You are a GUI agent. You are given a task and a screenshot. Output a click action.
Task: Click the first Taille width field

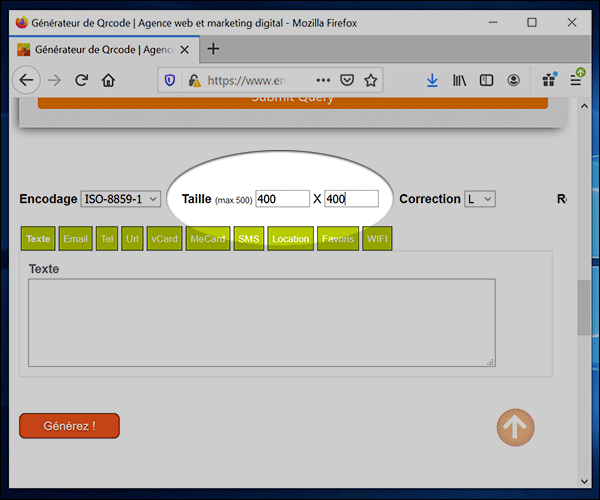(x=282, y=199)
